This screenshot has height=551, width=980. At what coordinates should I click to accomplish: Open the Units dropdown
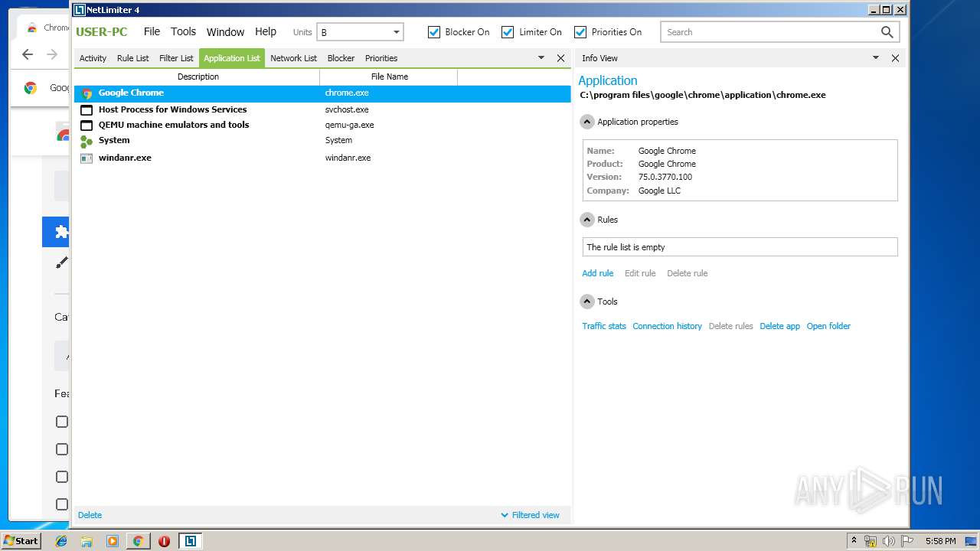(360, 32)
